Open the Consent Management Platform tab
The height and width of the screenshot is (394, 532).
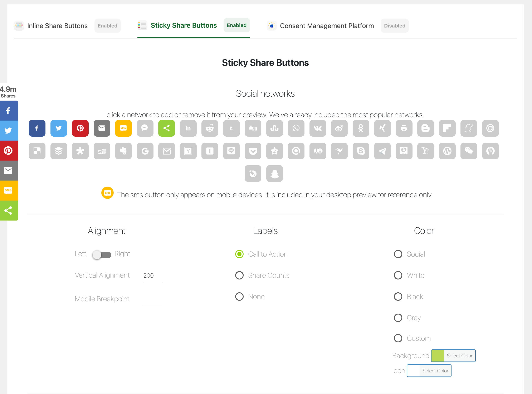tap(327, 26)
